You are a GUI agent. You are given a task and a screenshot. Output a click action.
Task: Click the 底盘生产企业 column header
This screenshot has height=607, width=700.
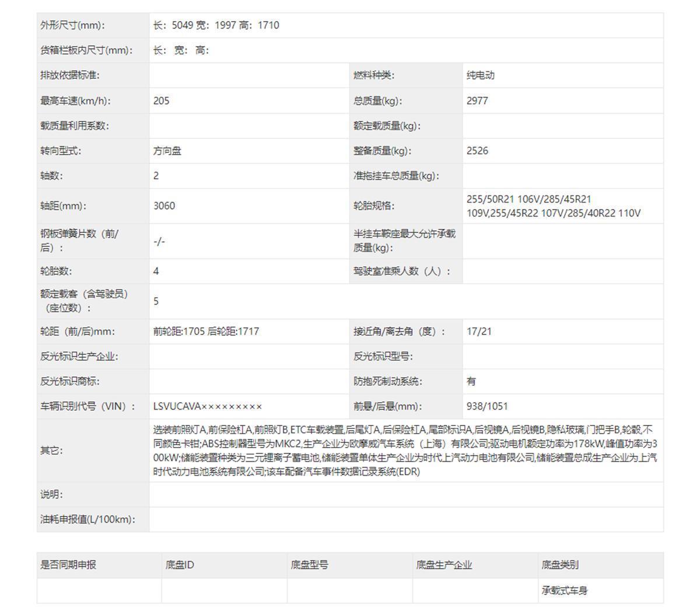(444, 565)
